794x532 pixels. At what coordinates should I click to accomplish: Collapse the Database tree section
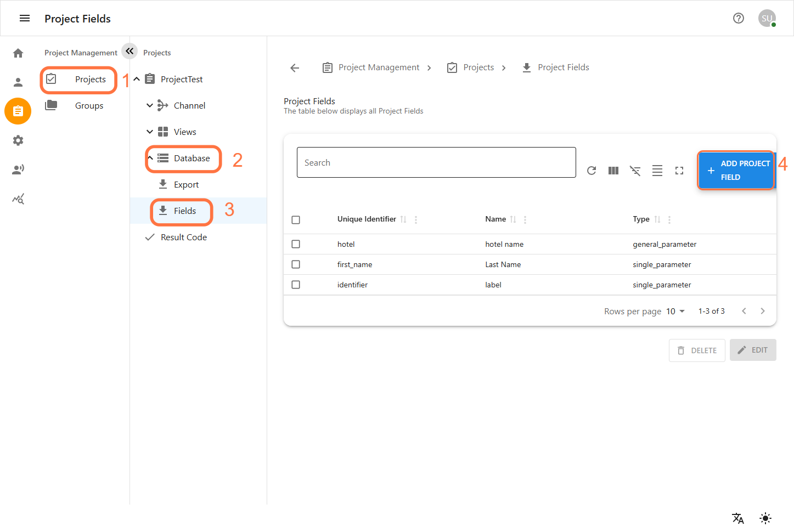pos(150,158)
